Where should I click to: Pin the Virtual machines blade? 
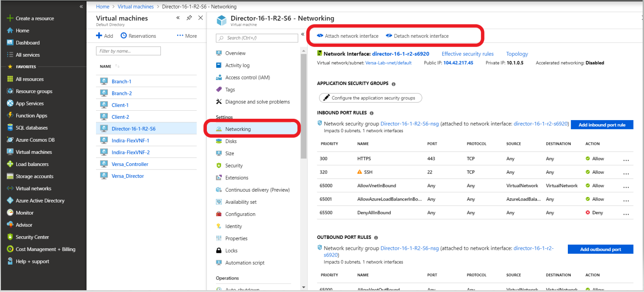tap(189, 18)
